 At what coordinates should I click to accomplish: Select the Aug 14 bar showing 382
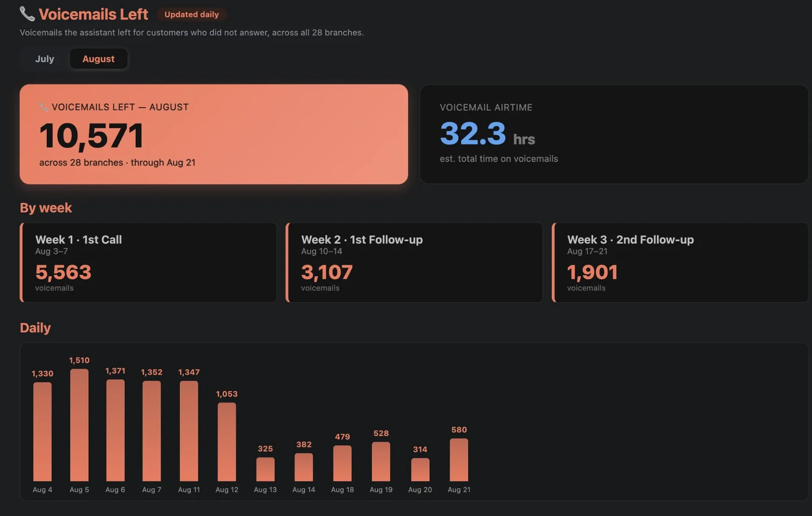(304, 467)
